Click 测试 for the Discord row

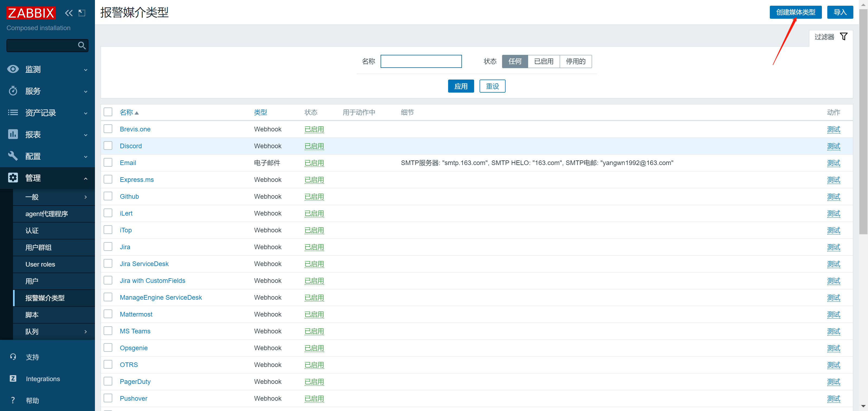(x=833, y=146)
